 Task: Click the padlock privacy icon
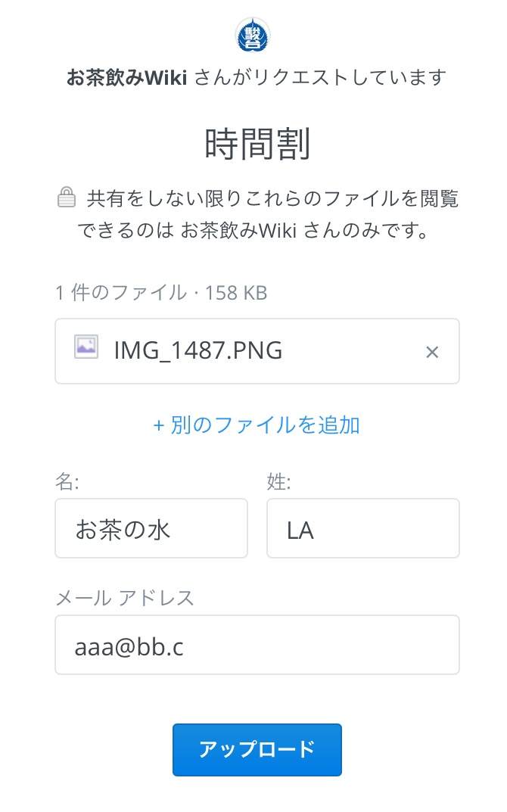pos(67,198)
